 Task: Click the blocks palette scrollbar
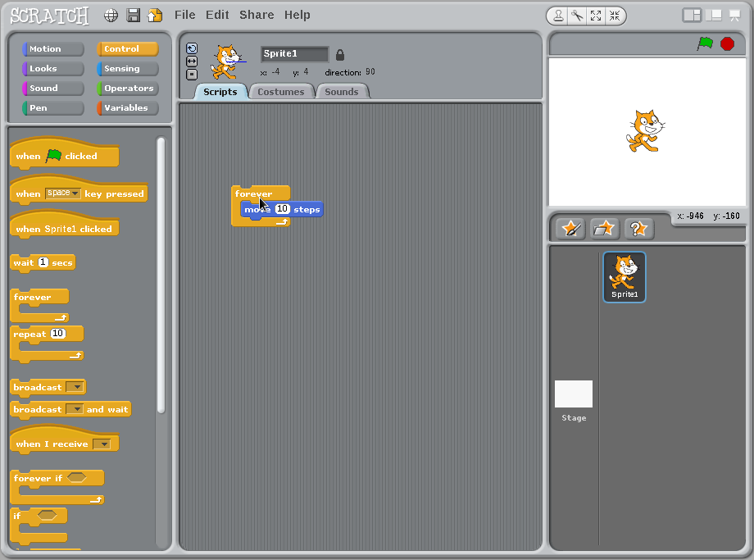(x=161, y=275)
